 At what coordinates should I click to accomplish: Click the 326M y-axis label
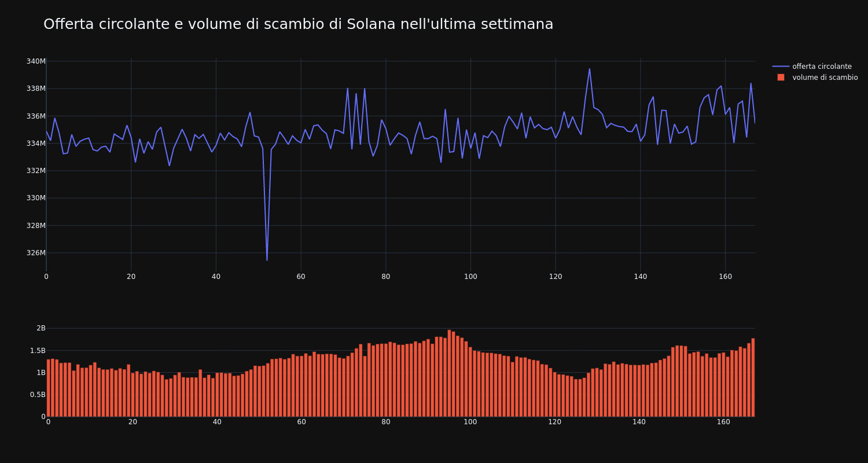pyautogui.click(x=36, y=253)
